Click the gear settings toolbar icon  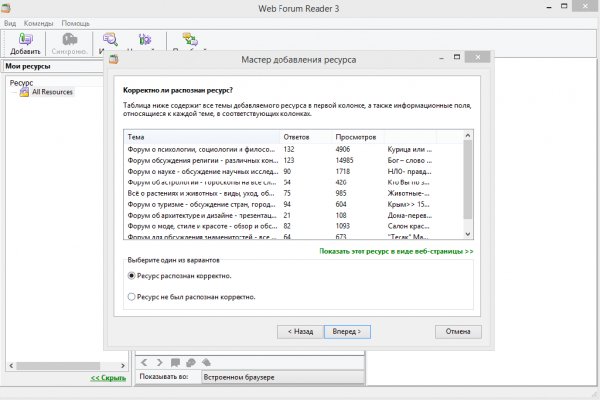145,39
